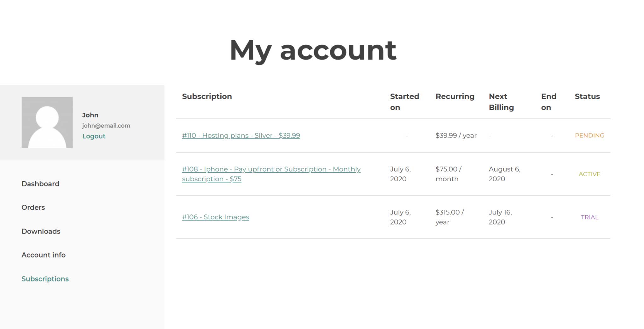Screen dimensions: 644x329
Task: Select Account info in sidebar
Action: pyautogui.click(x=44, y=255)
